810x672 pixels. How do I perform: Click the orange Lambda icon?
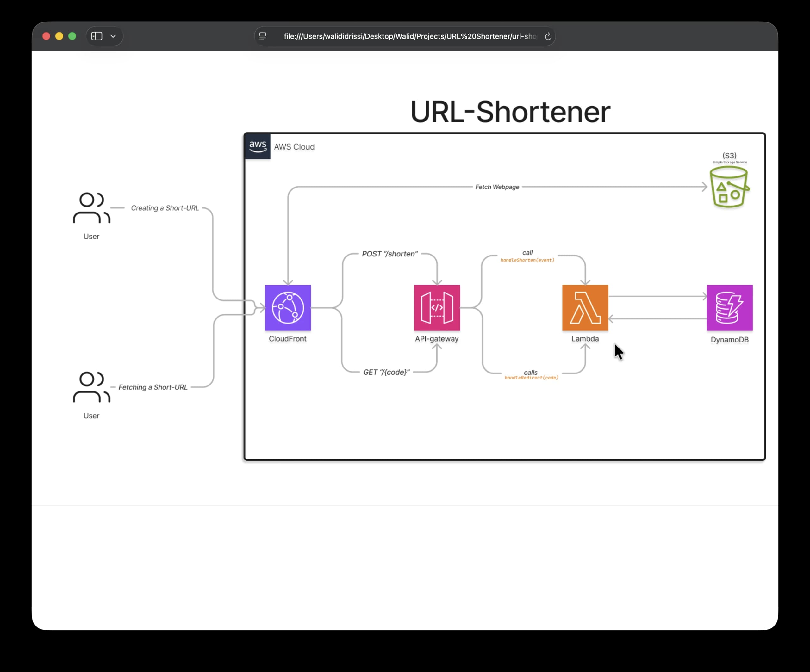pos(585,308)
